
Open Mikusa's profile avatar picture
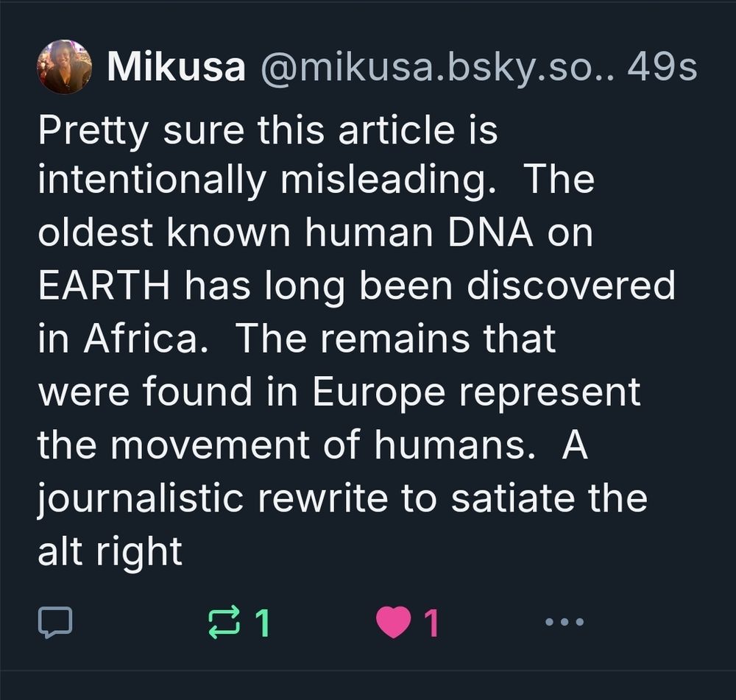point(64,67)
